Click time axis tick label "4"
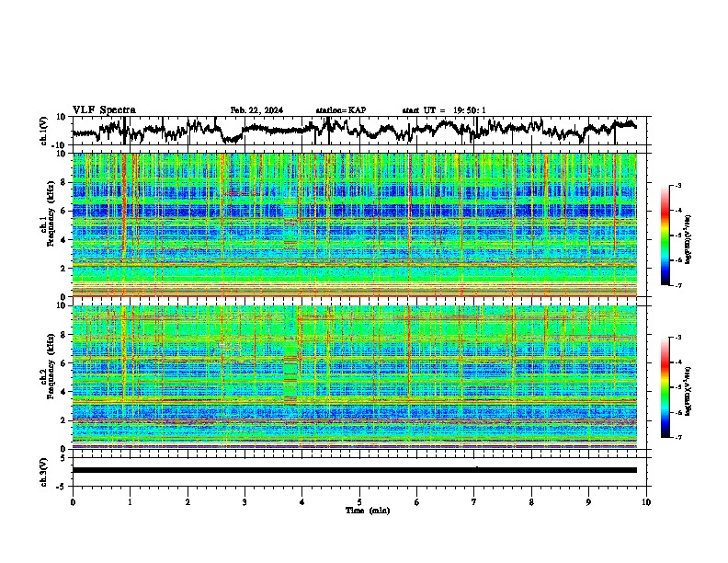Screen dimensions: 728x563 (x=302, y=502)
